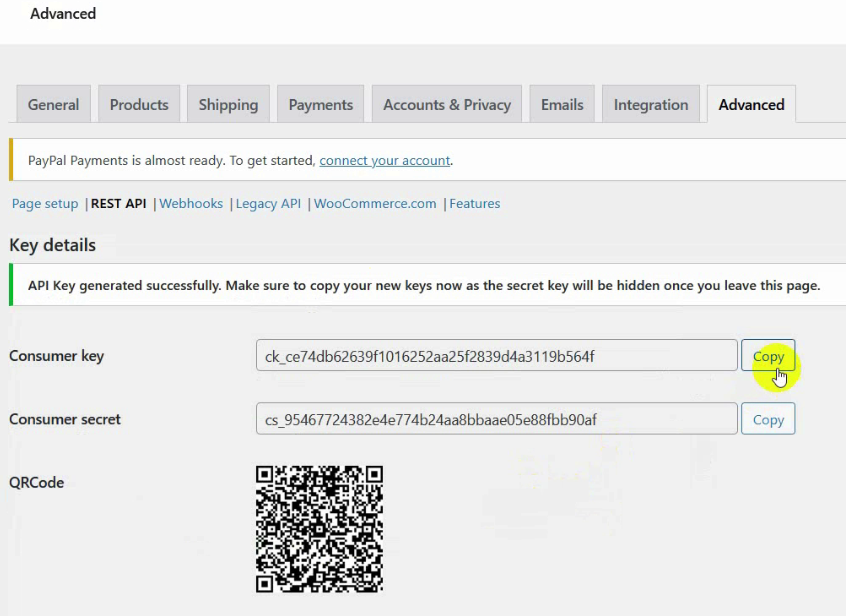The image size is (846, 616).
Task: Click the 'QRCode' label
Action: (x=36, y=482)
